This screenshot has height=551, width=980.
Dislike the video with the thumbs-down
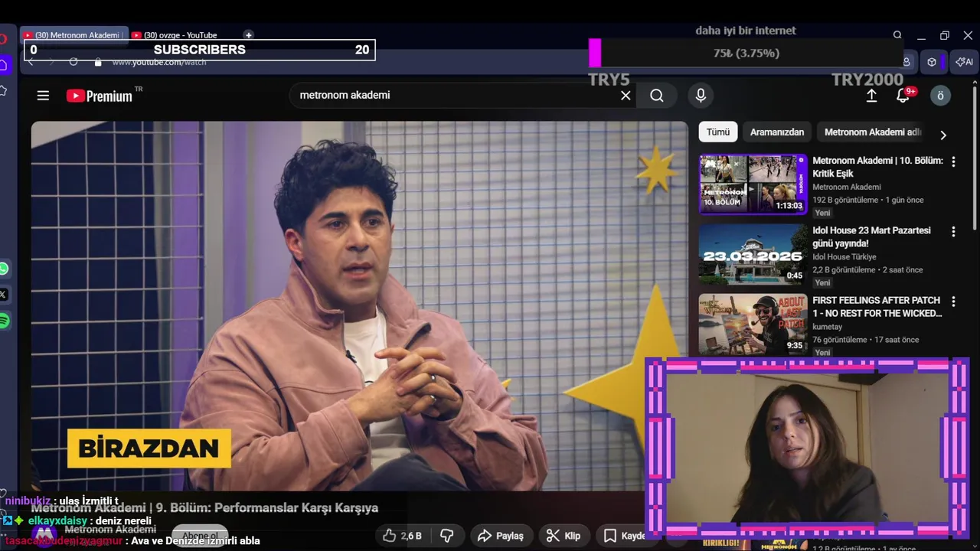click(x=447, y=536)
